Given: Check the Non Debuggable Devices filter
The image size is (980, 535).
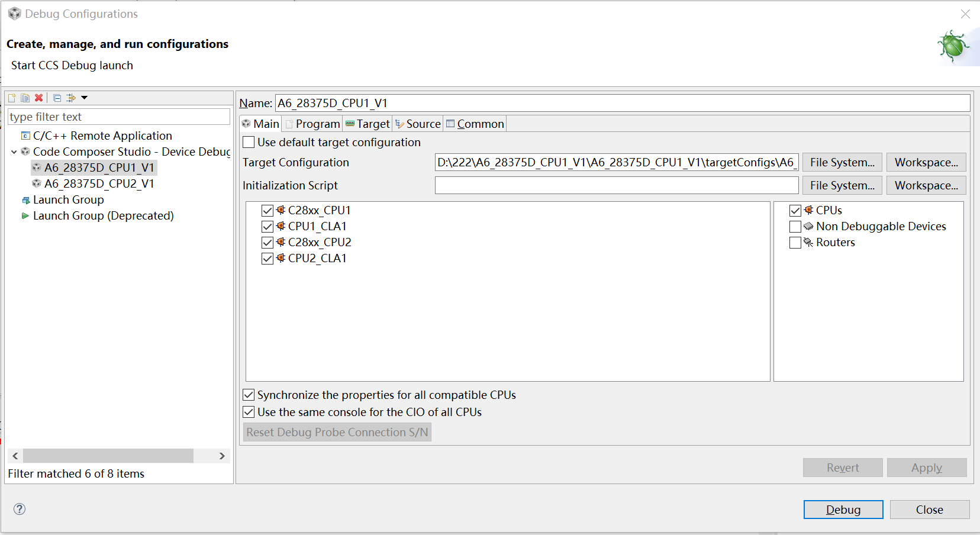Looking at the screenshot, I should click(x=795, y=227).
